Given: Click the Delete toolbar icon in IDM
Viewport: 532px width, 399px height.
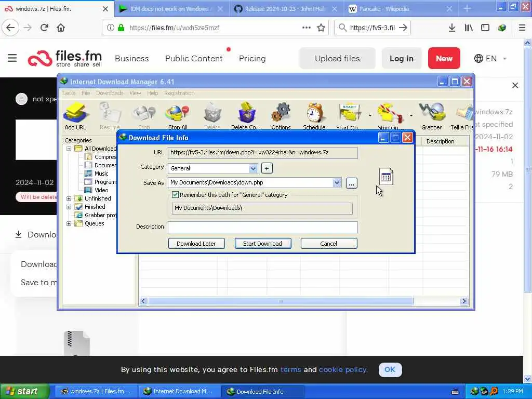Looking at the screenshot, I should tap(212, 116).
